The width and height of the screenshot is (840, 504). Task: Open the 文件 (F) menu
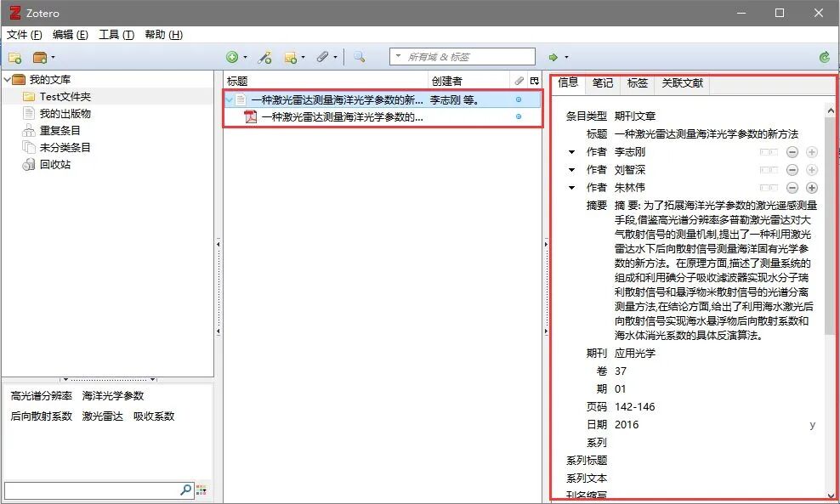24,35
